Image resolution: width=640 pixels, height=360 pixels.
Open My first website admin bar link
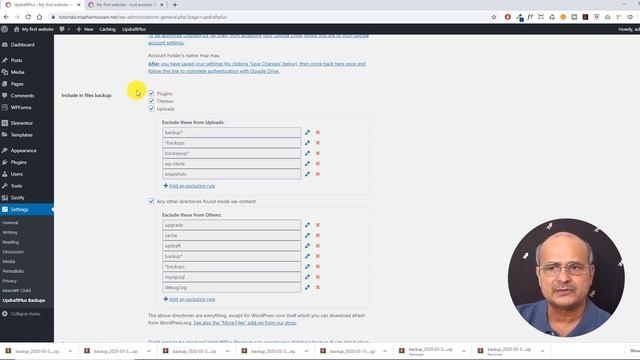33,29
